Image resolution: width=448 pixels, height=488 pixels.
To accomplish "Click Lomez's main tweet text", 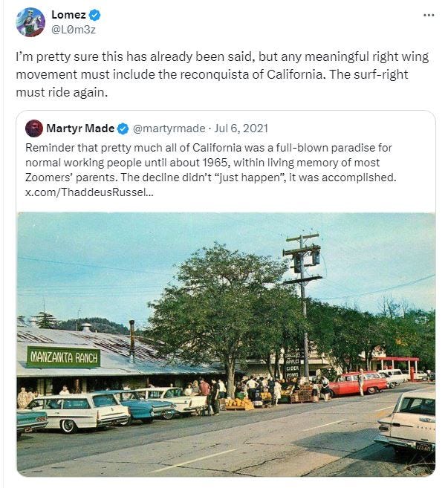I will click(222, 74).
